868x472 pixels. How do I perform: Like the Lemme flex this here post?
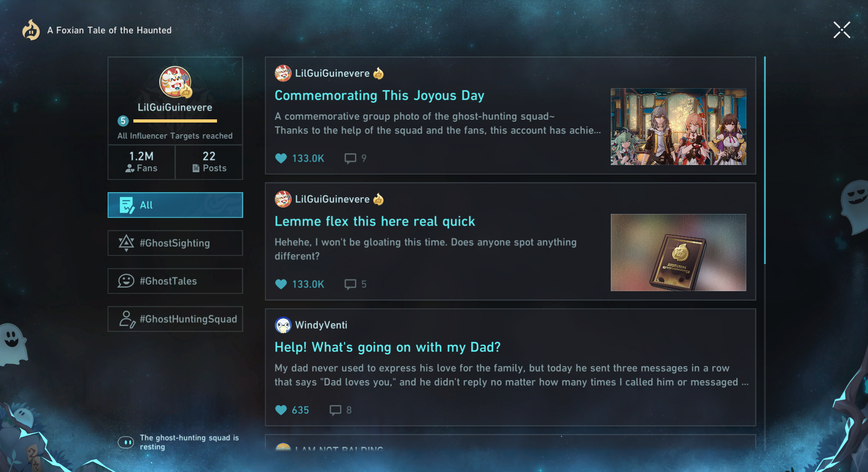pyautogui.click(x=281, y=284)
